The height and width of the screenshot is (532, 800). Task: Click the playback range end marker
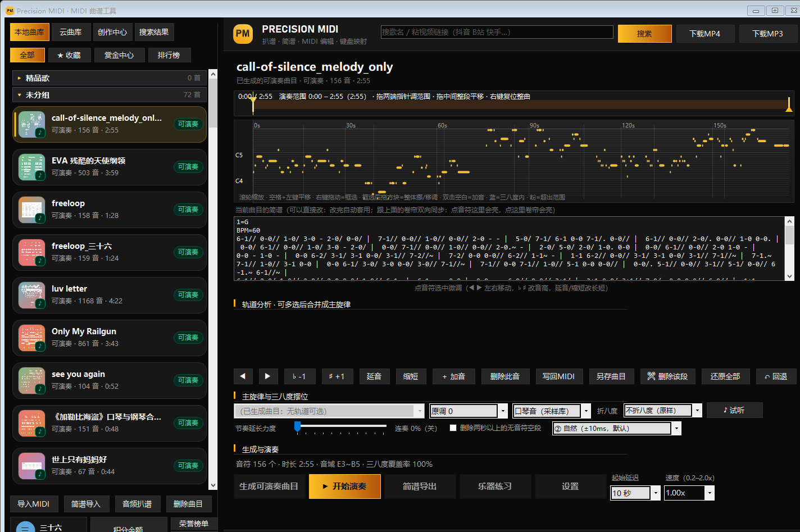(x=789, y=104)
